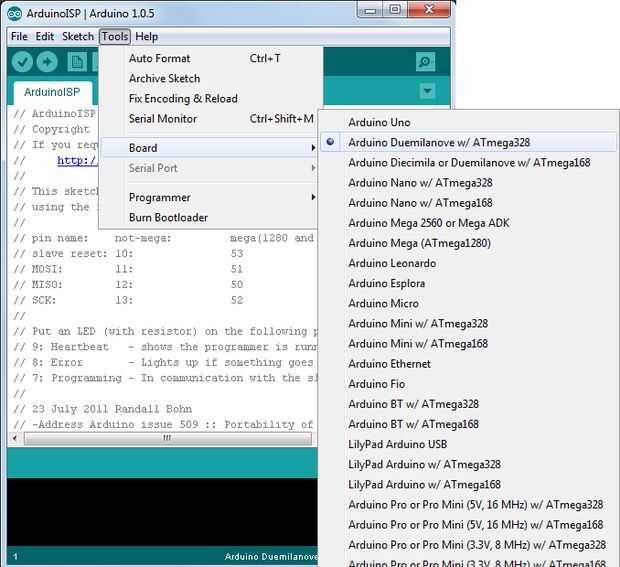
Task: Maximize the Arduino window
Action: click(x=395, y=10)
